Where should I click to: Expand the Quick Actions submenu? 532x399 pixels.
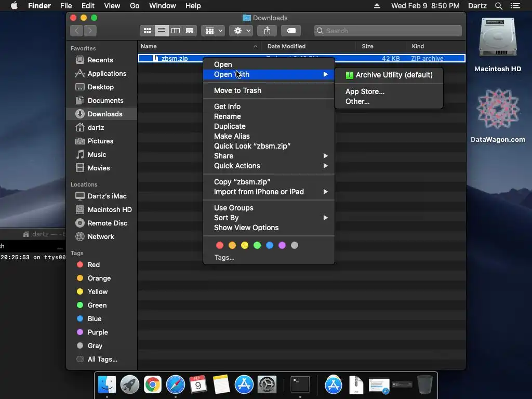269,166
